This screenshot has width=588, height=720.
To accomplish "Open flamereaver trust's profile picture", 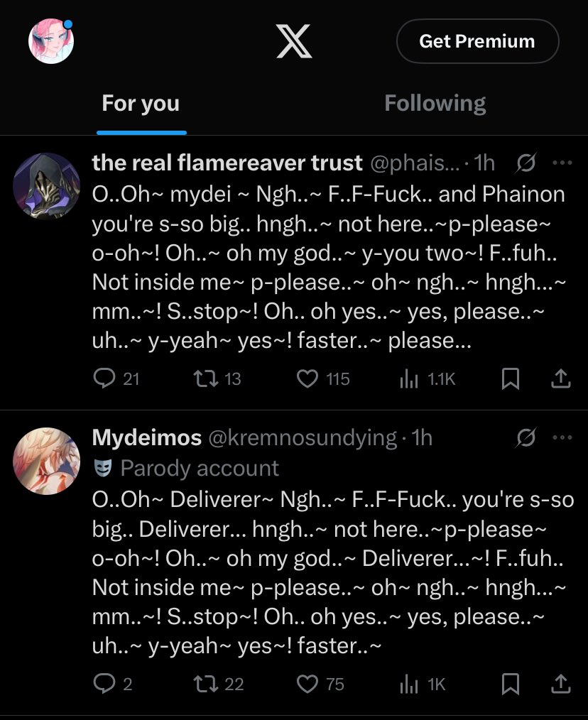I will pos(46,185).
